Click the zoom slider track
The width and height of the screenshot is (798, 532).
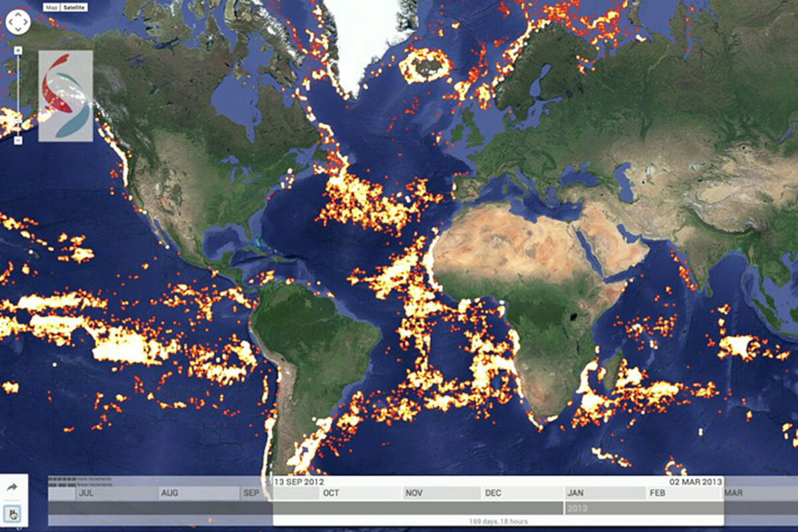tap(19, 93)
